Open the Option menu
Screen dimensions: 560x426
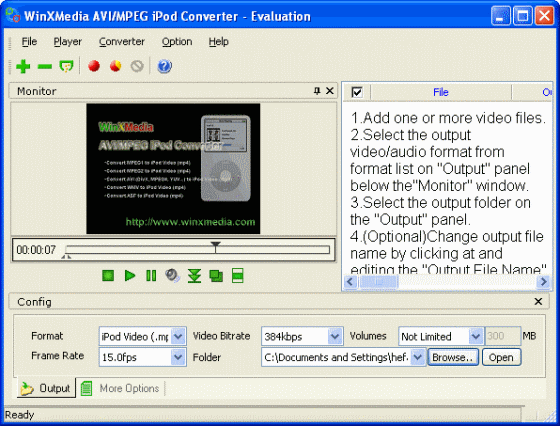(177, 42)
